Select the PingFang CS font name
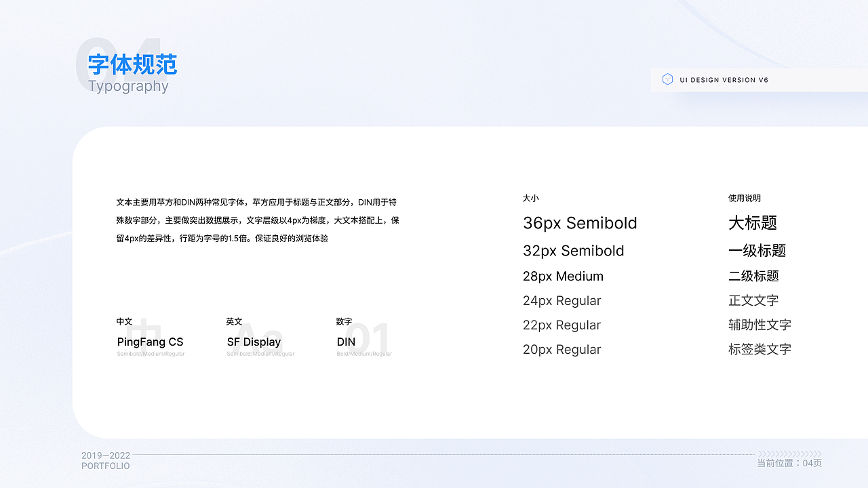 tap(151, 342)
